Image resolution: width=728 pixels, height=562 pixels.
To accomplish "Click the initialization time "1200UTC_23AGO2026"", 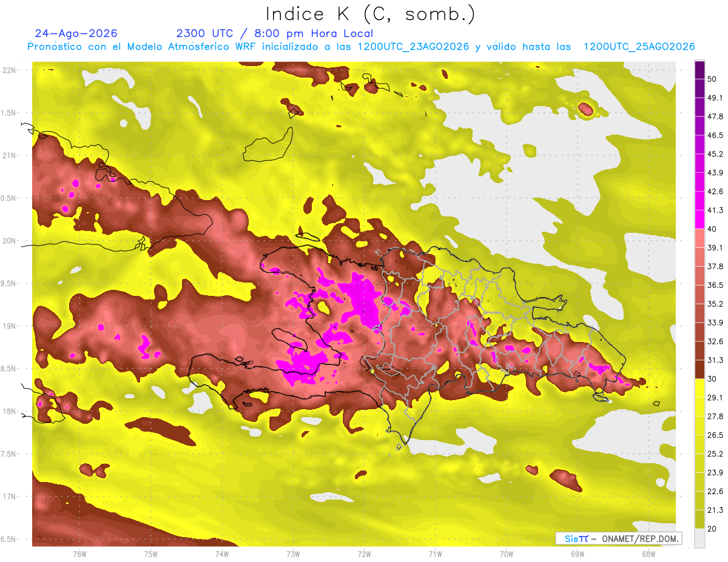I will coord(413,47).
